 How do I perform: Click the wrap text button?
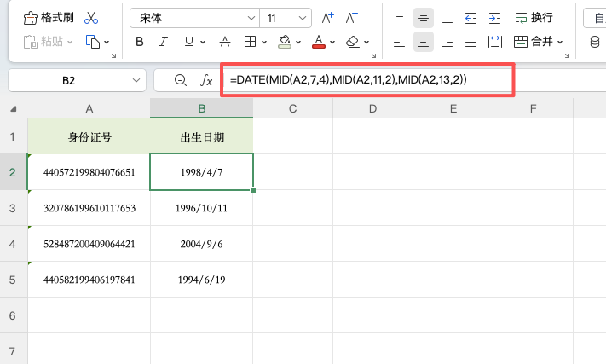[x=534, y=18]
